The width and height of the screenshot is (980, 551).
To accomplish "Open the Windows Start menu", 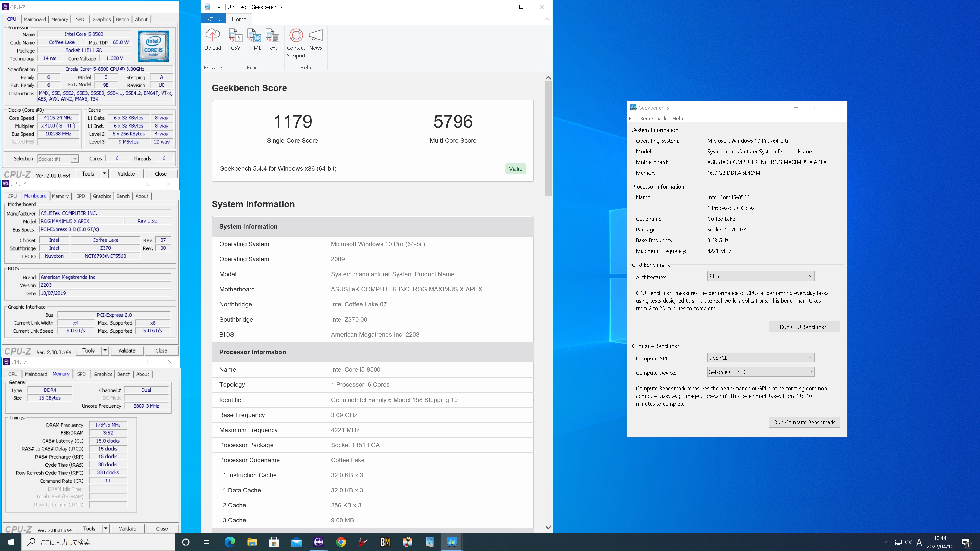I will (11, 542).
